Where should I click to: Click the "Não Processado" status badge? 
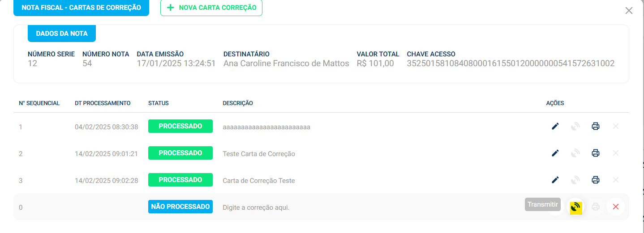(180, 207)
